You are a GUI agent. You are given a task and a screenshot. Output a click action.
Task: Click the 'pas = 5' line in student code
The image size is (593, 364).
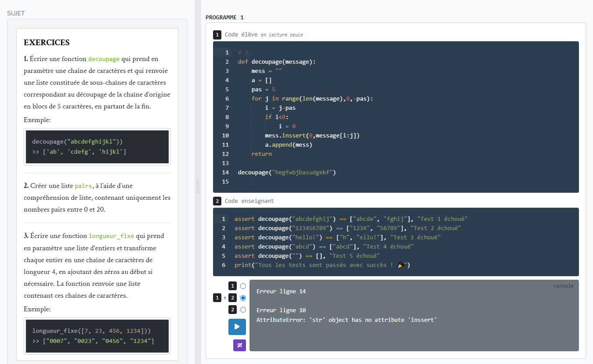point(263,90)
